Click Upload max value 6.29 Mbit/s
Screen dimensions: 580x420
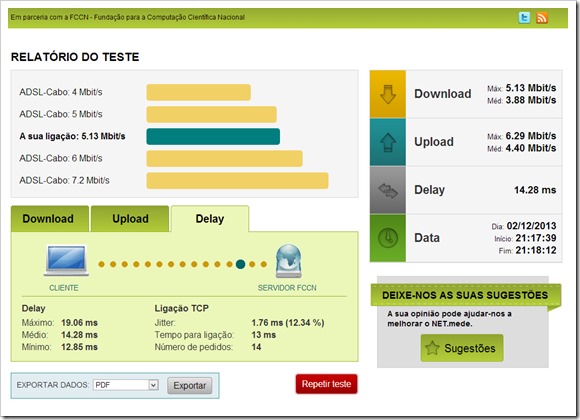[531, 136]
